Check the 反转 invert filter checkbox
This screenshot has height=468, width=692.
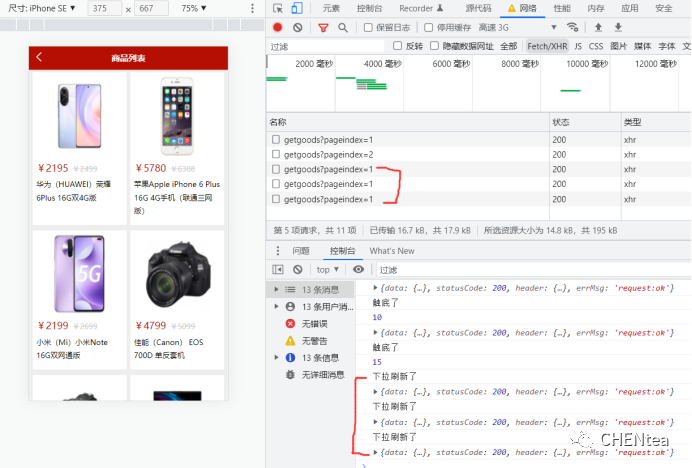[397, 46]
